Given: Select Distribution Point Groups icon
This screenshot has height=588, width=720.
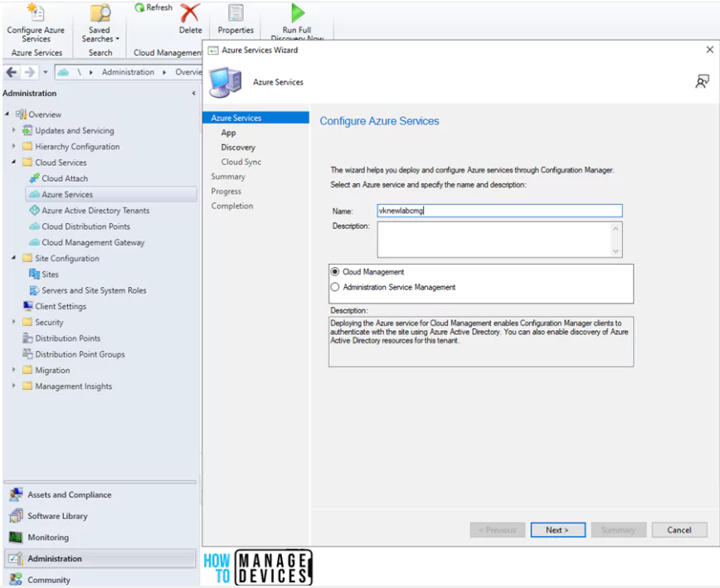Looking at the screenshot, I should point(28,354).
